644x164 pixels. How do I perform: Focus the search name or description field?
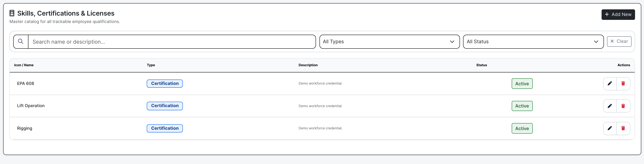point(172,41)
